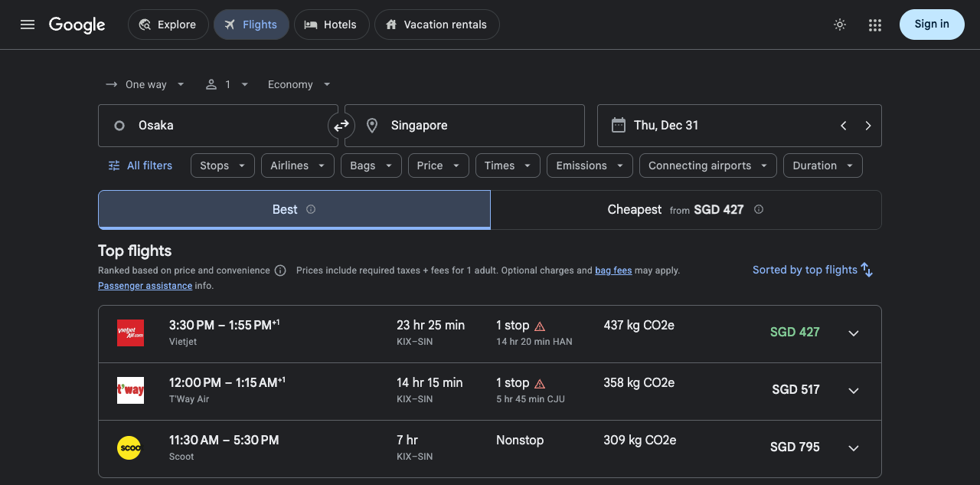Open the calendar icon in date field
Image resolution: width=980 pixels, height=485 pixels.
coord(619,125)
